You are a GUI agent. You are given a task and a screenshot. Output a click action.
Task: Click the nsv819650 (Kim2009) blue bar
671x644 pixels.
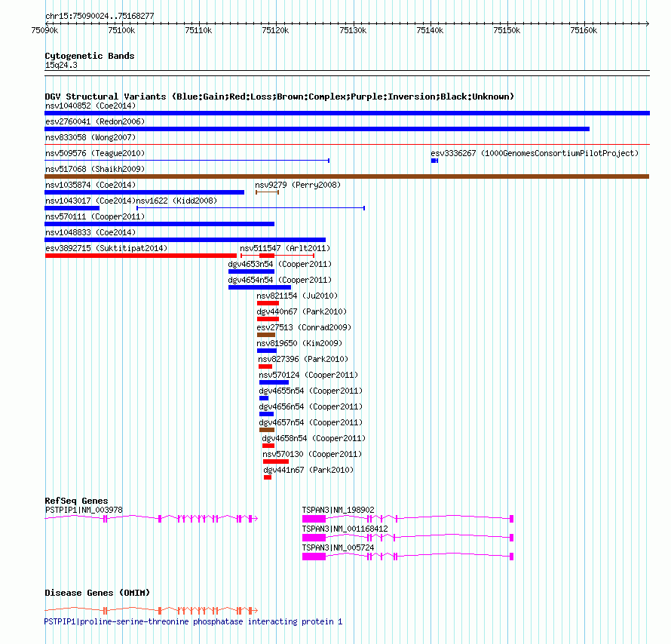click(x=267, y=351)
